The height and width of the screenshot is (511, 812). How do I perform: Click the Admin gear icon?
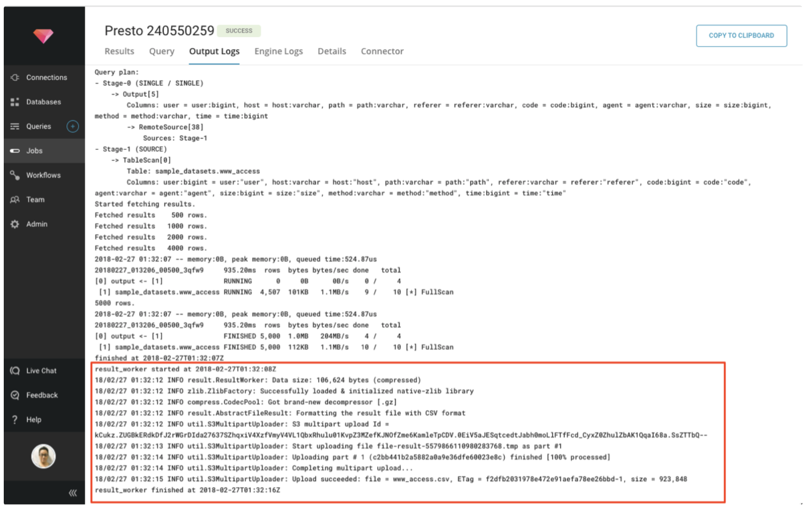click(x=15, y=224)
